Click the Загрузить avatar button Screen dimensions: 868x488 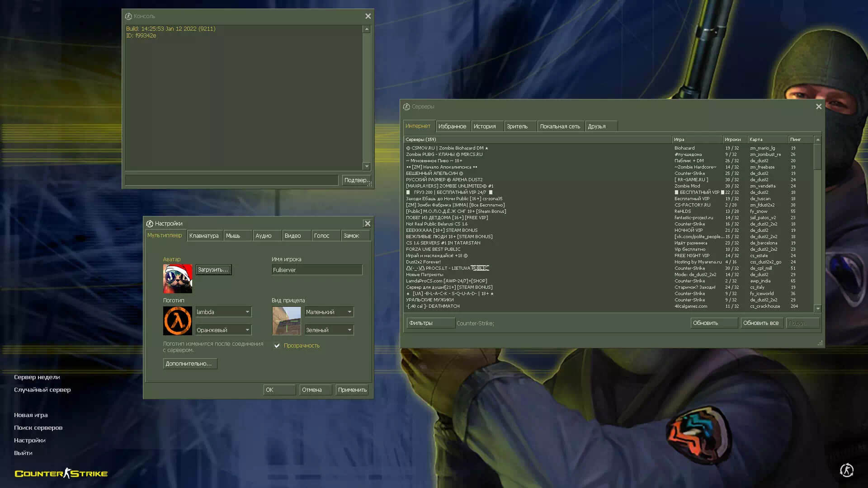[x=213, y=270]
